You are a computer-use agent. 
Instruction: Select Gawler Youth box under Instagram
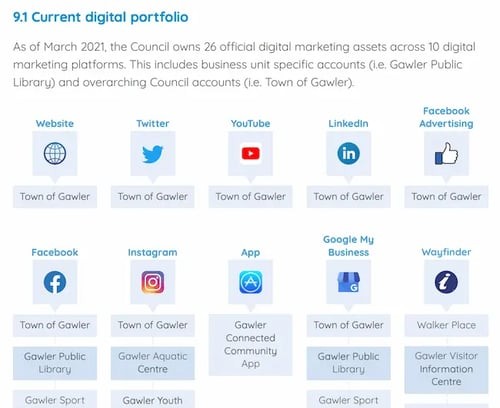click(x=153, y=399)
